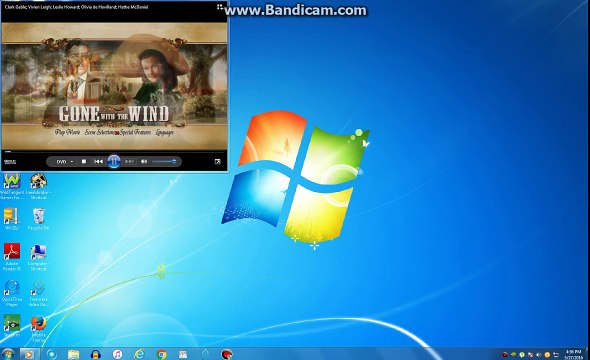Open the system volume tray icon
590x360 pixels.
pos(538,355)
